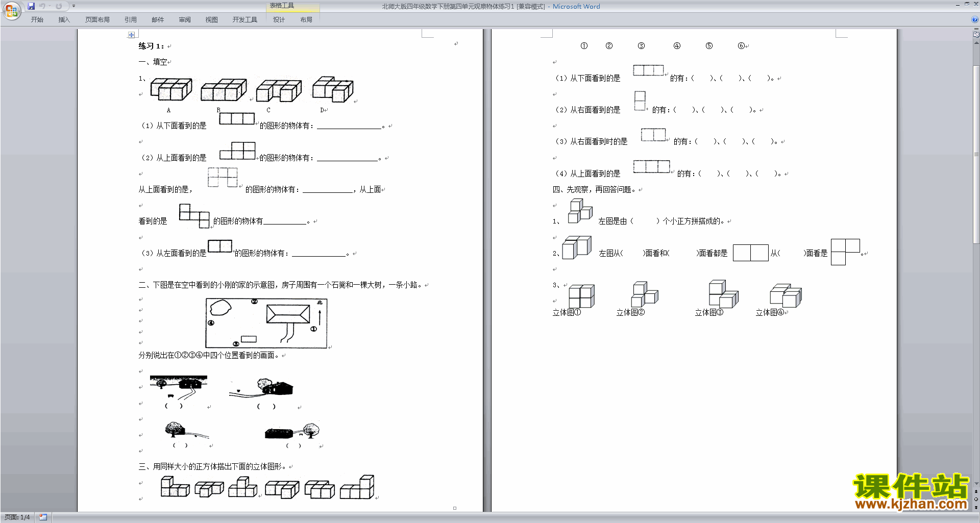Screen dimensions: 980x523
Task: Click the 三、用同样大小的正方体 heading text
Action: pyautogui.click(x=213, y=466)
